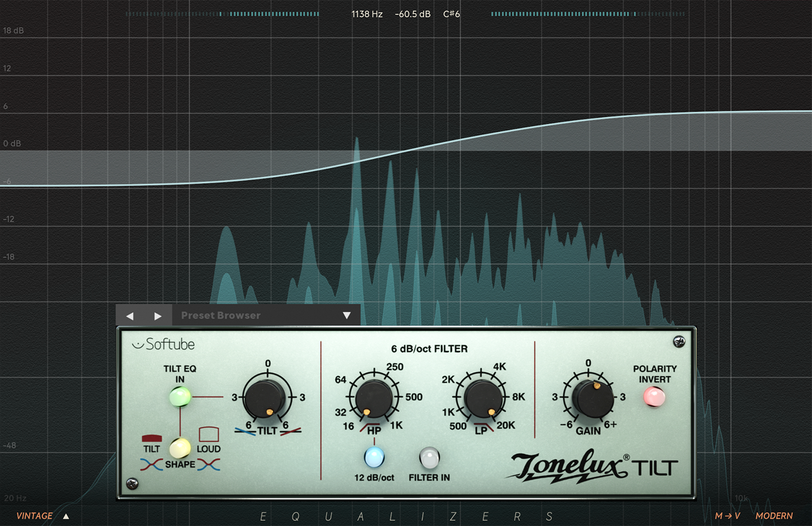Toggle the Filter In LED button

(429, 458)
